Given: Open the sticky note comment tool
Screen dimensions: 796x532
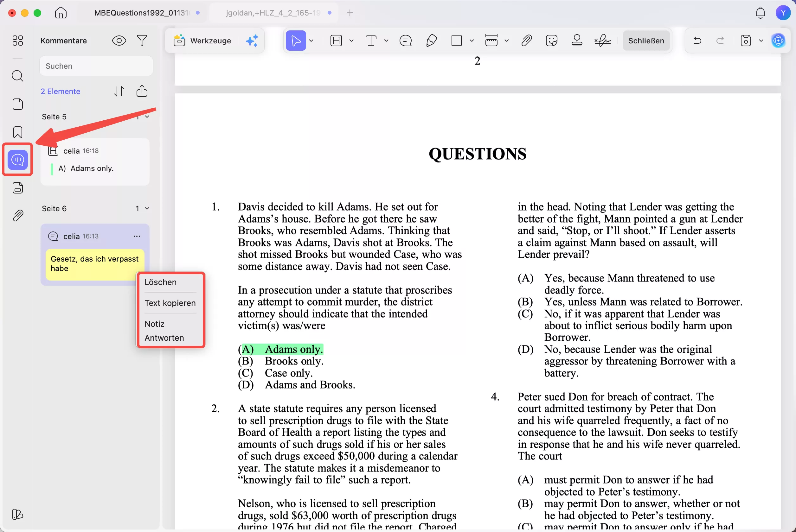Looking at the screenshot, I should [x=406, y=41].
